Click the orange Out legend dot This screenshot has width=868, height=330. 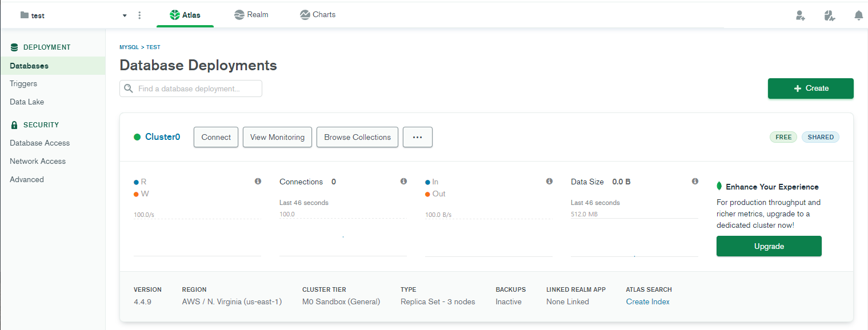pos(427,194)
